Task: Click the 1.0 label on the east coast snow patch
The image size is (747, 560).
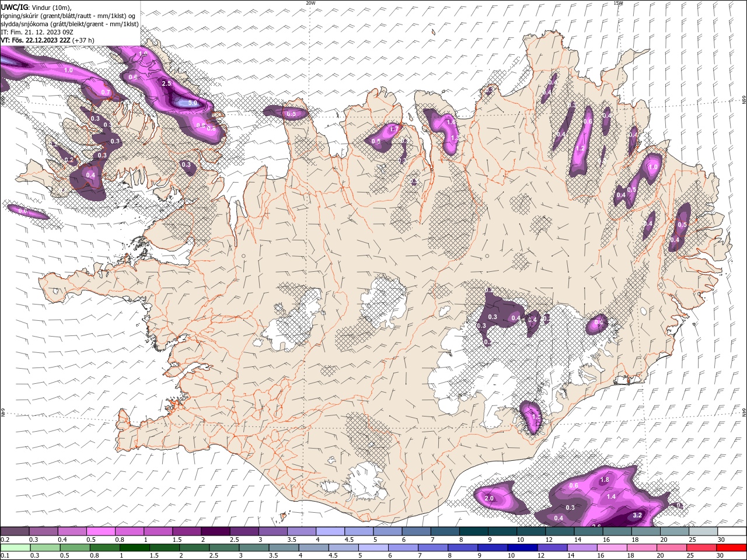Action: tap(653, 167)
